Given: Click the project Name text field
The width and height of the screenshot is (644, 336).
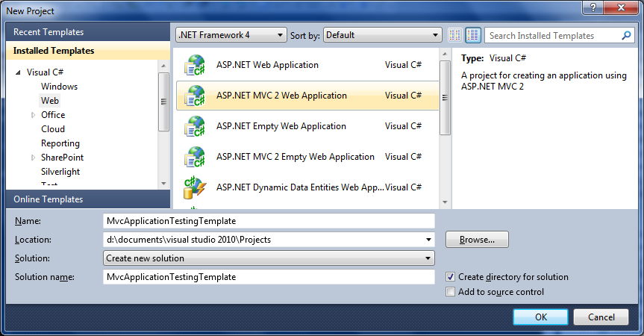Looking at the screenshot, I should [x=269, y=221].
